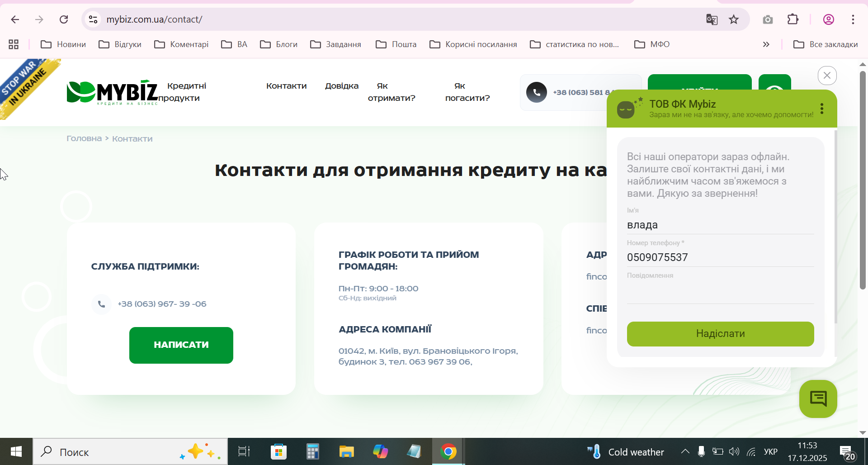Open Довідка in site navigation

click(x=342, y=86)
